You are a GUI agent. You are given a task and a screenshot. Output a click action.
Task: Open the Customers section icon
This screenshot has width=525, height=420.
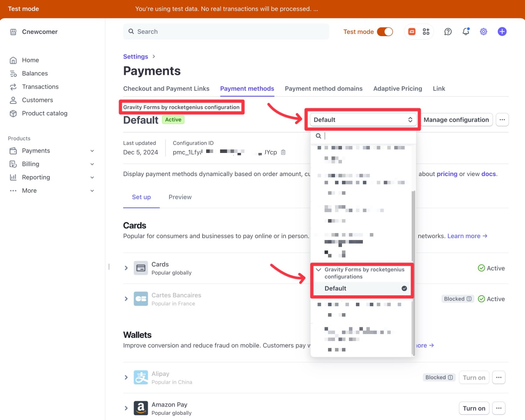(13, 100)
